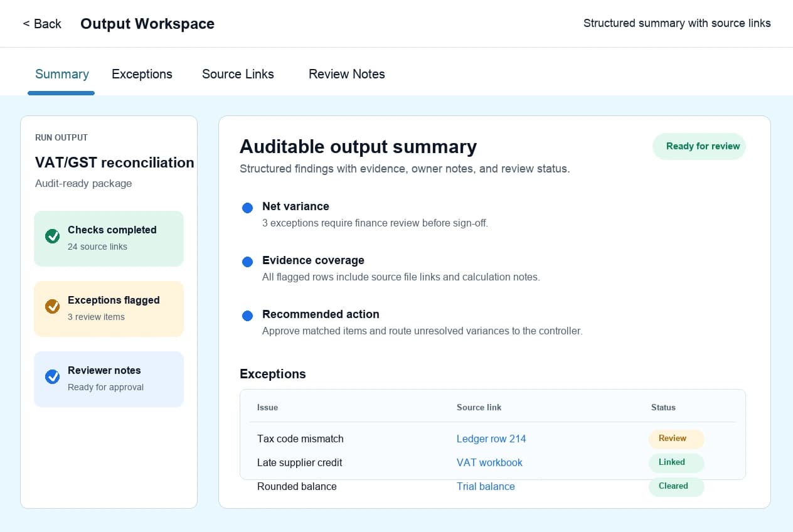Open the Review Notes tab
Screen dimensions: 793x532
coord(347,74)
